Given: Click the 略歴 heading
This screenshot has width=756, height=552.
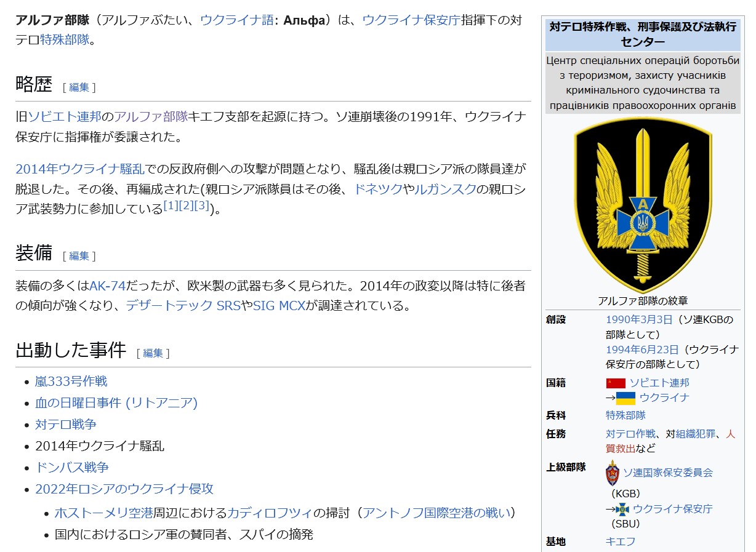Looking at the screenshot, I should pos(34,84).
